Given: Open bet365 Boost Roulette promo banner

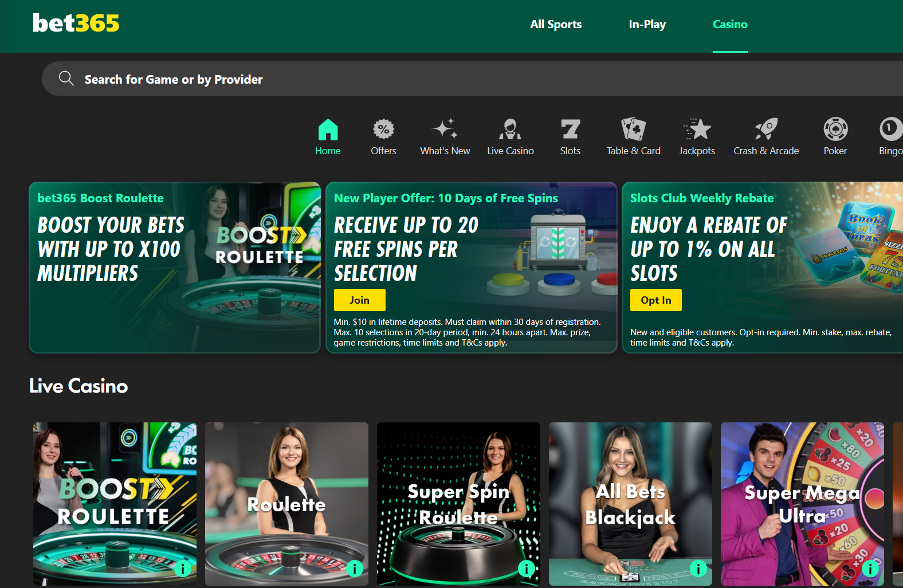Looking at the screenshot, I should pos(175,268).
